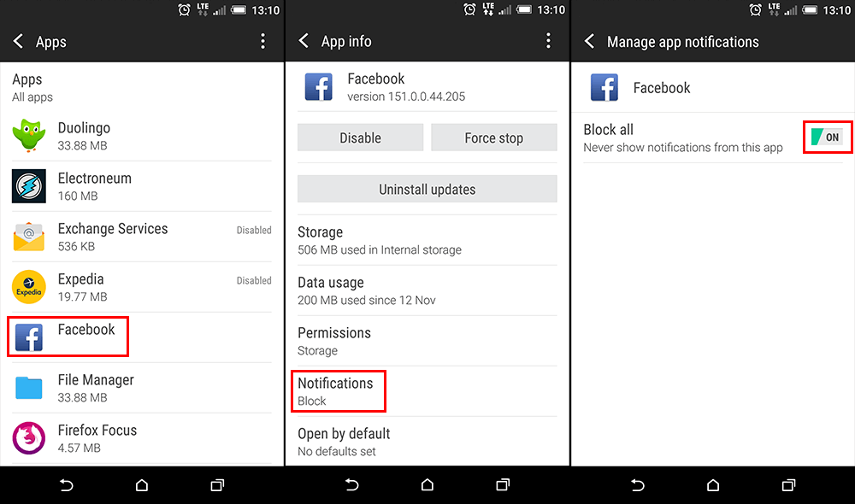Tap navigation back button under notifications screen
Viewport: 855px width, 504px height.
[x=638, y=485]
